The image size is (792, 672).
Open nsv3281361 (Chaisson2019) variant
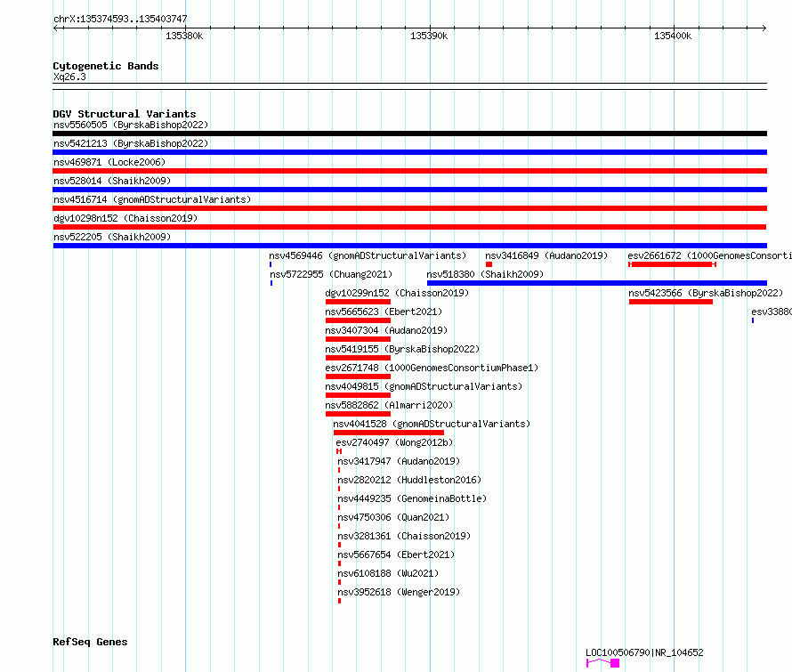[x=404, y=536]
